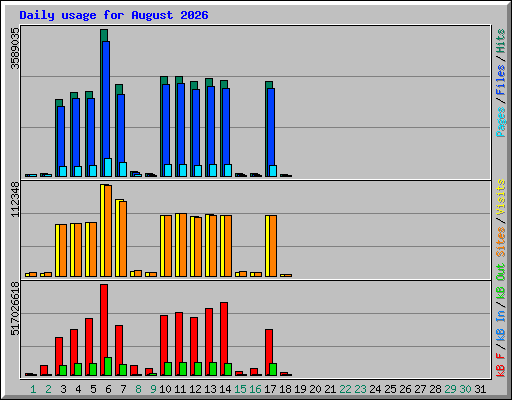The height and width of the screenshot is (400, 512).
Task: Click the blue Files bar for day 3
Action: point(61,136)
